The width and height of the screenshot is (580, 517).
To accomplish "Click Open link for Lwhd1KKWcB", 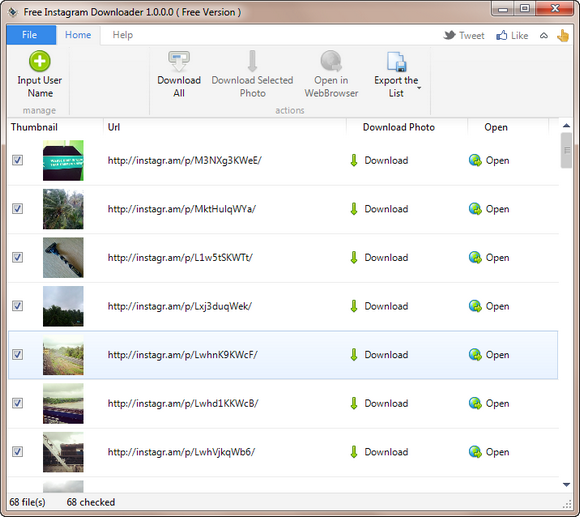I will [498, 403].
